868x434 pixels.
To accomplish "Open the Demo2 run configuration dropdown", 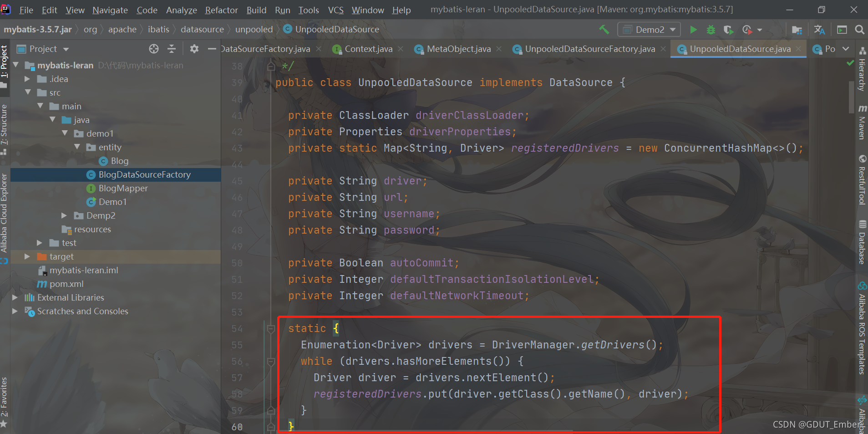I will pos(649,30).
